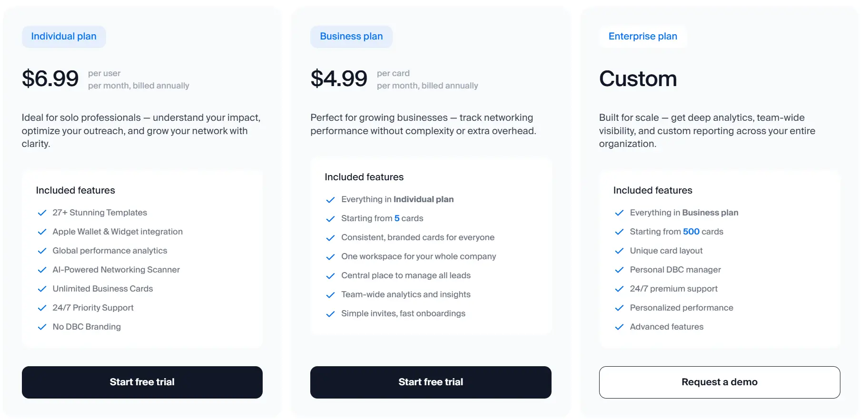Click the Custom price heading
Viewport: 868px width, 419px height.
(x=638, y=78)
